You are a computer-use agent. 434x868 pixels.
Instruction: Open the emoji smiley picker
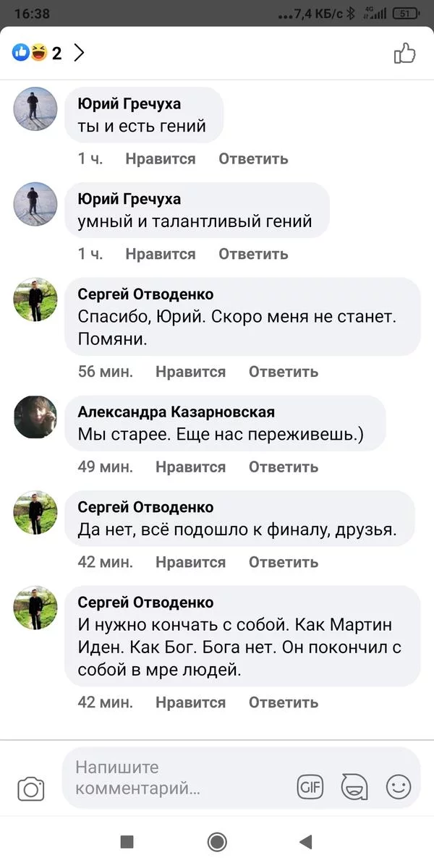tap(398, 786)
